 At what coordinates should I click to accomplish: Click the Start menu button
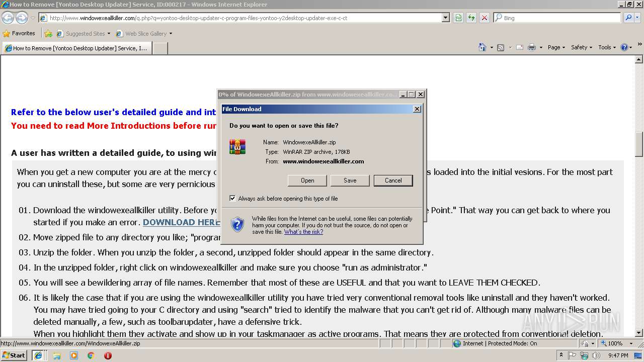pyautogui.click(x=14, y=355)
